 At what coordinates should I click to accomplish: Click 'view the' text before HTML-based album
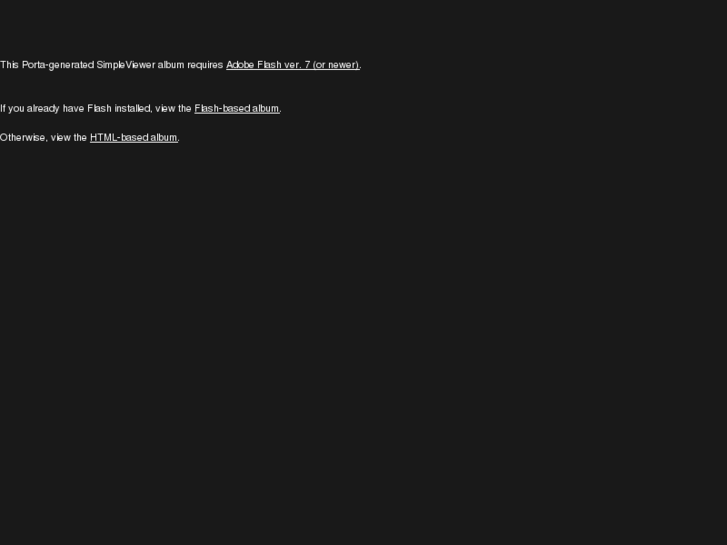[x=69, y=138]
